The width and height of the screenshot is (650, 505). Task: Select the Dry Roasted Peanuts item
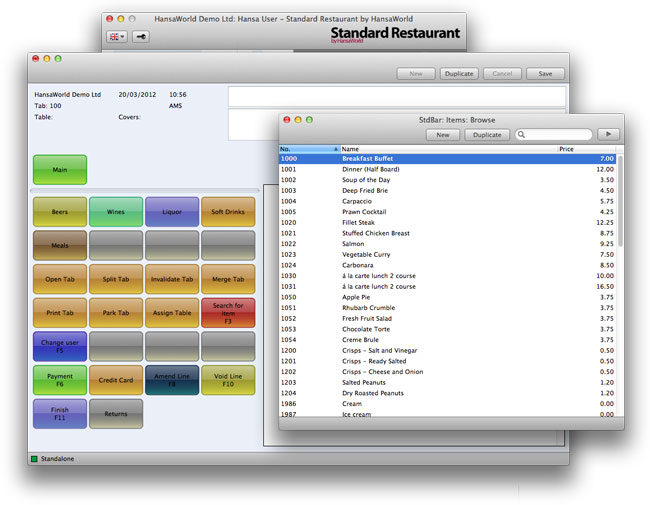448,393
